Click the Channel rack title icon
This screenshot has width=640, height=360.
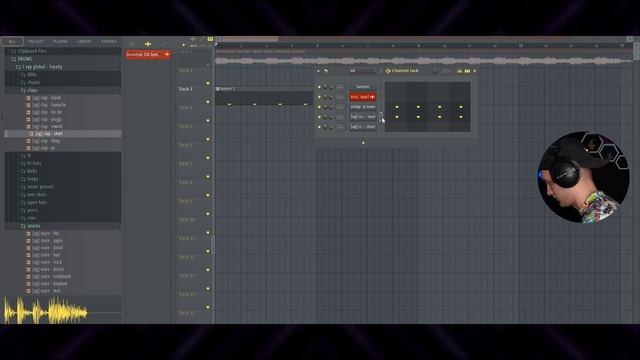388,71
